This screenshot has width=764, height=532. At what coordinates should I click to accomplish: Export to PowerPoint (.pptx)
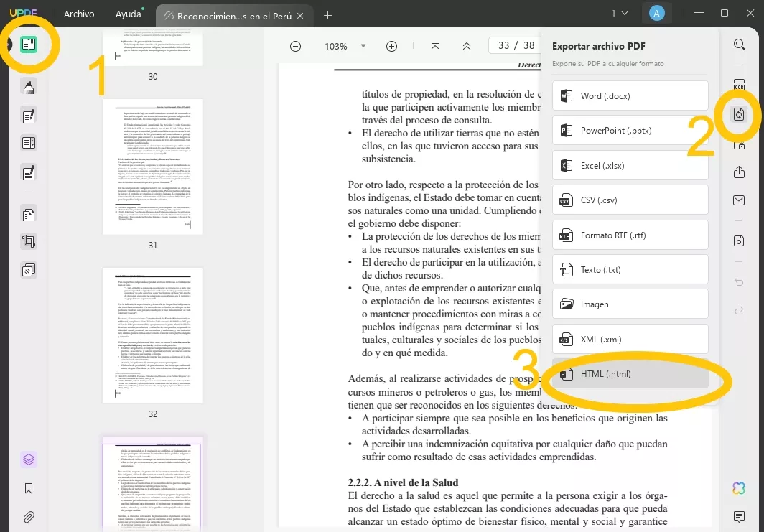(x=630, y=131)
